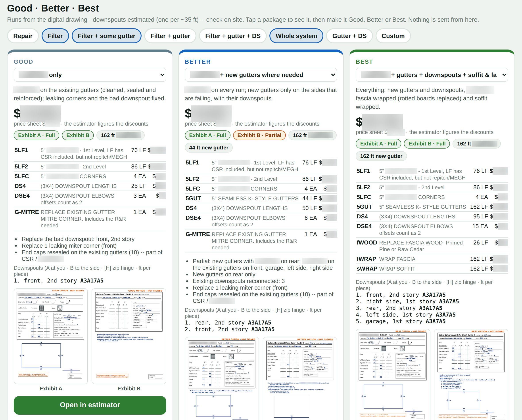The image size is (522, 420).
Task: Choose the 'Filter + gutter' package pill
Action: click(170, 36)
